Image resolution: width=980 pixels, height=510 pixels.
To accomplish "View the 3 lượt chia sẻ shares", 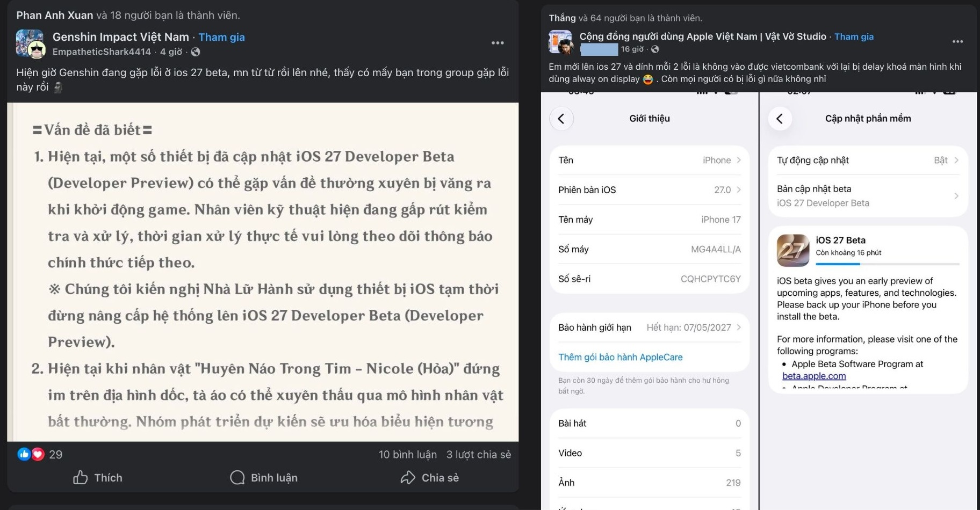I will pos(478,454).
